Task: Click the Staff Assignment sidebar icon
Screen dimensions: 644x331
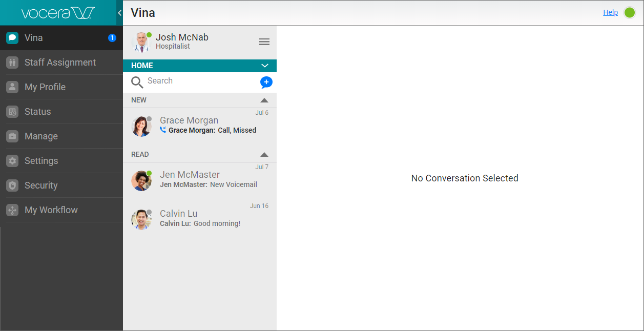Action: click(12, 63)
